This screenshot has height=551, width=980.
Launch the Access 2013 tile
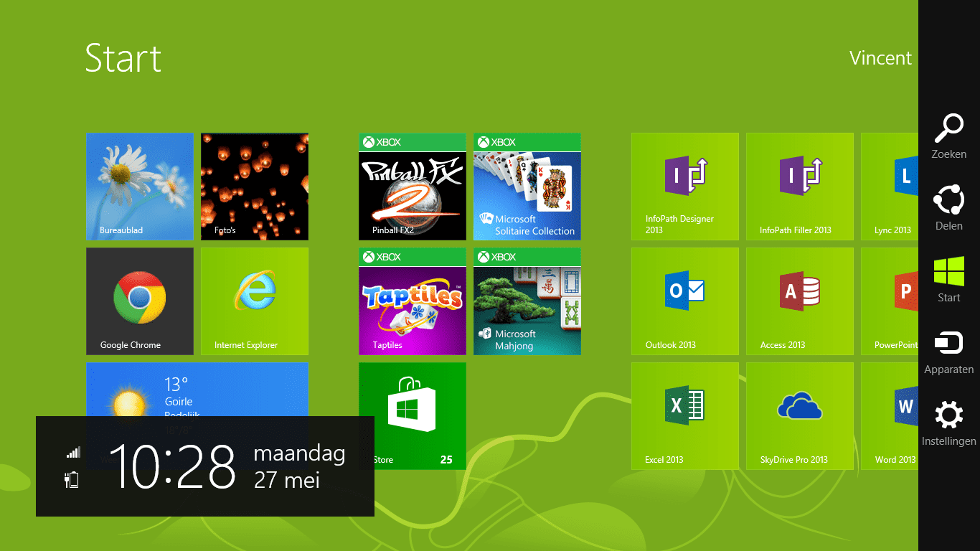(800, 301)
